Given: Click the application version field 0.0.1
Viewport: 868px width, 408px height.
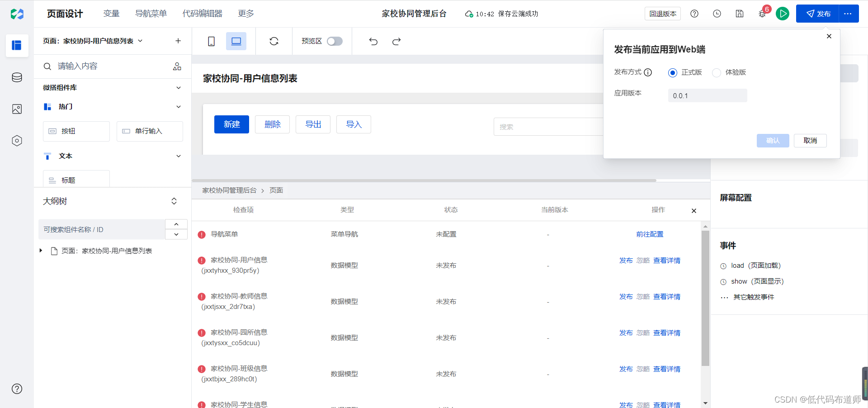Looking at the screenshot, I should (x=708, y=95).
